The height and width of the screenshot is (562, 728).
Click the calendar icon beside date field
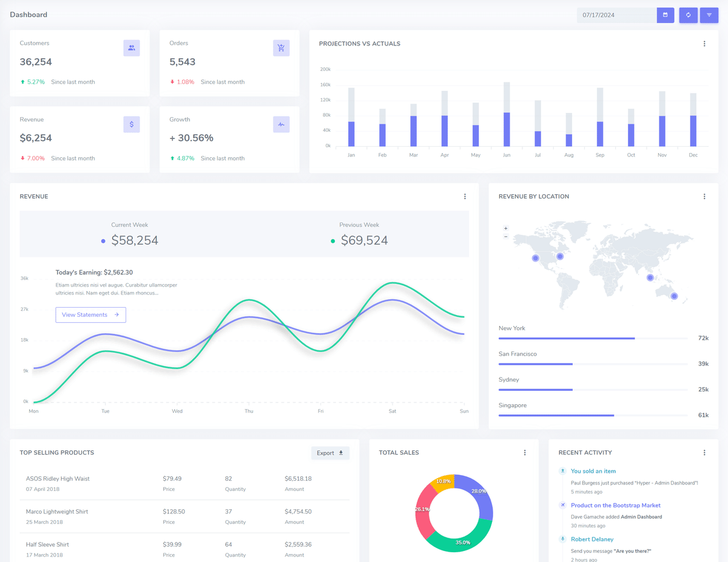click(x=666, y=15)
